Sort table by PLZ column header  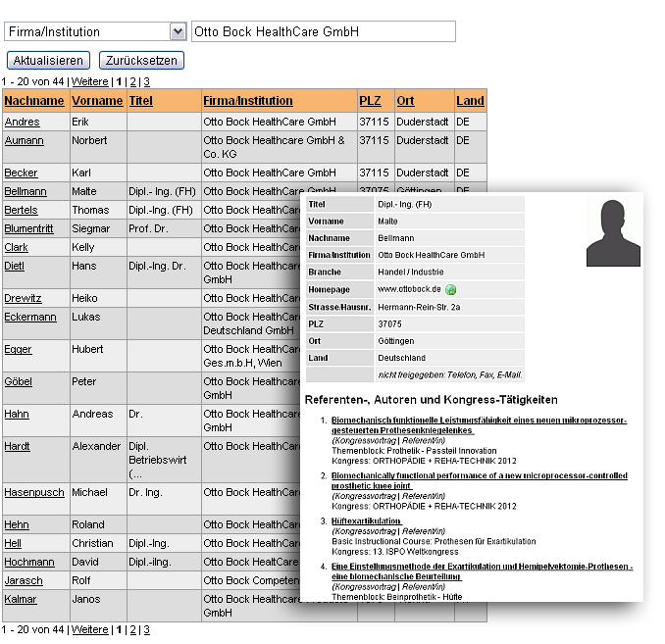coord(370,101)
